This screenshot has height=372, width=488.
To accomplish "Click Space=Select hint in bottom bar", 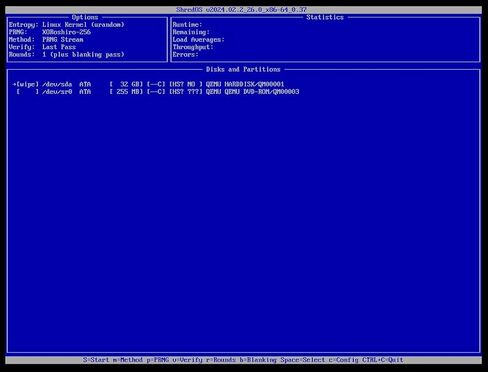I will (x=303, y=360).
